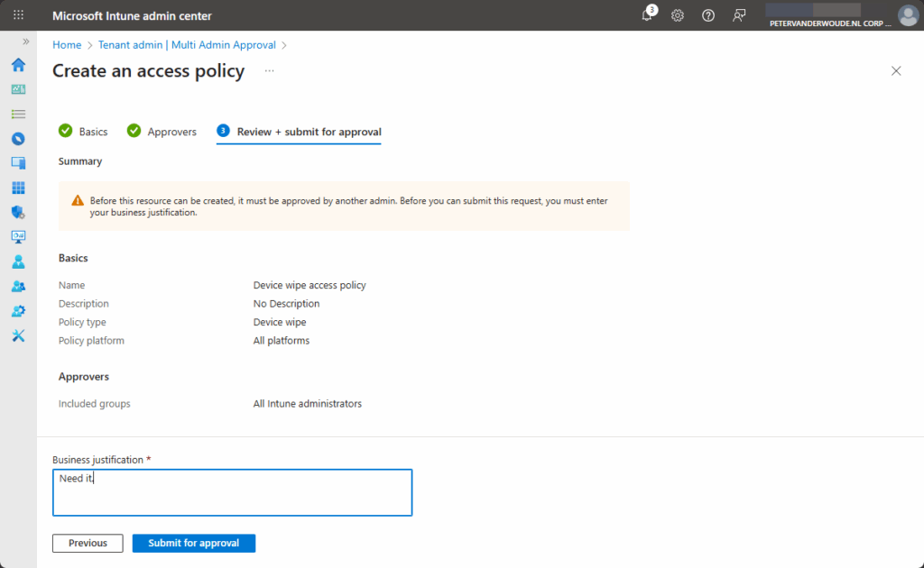Viewport: 924px width, 568px height.
Task: Open the Dashboard icon in the sidebar
Action: coord(18,89)
